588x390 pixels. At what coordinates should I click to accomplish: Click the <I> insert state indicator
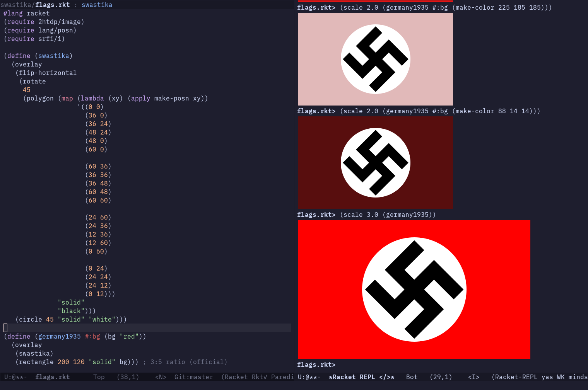474,377
